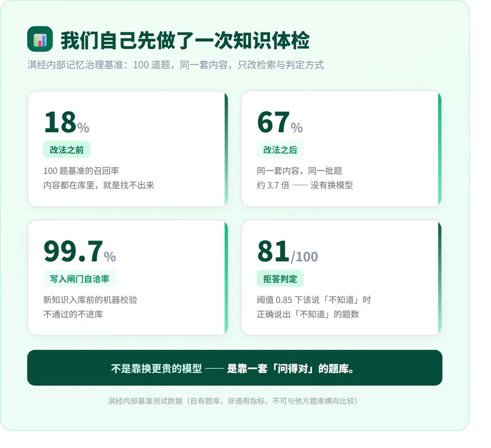491x448 pixels.
Task: Click the line starting with 阈值 0.85 下该说
Action: (314, 300)
